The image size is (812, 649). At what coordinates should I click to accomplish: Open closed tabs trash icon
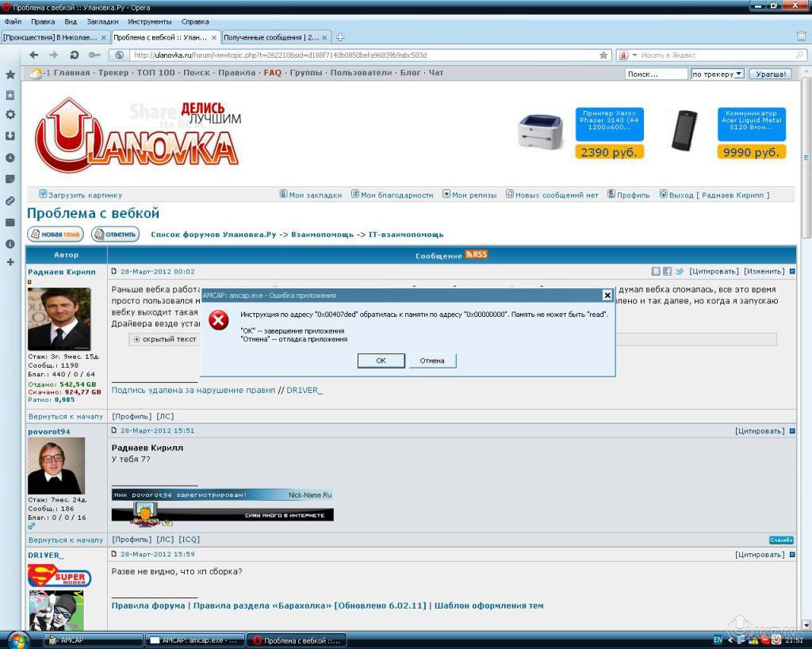(x=801, y=36)
